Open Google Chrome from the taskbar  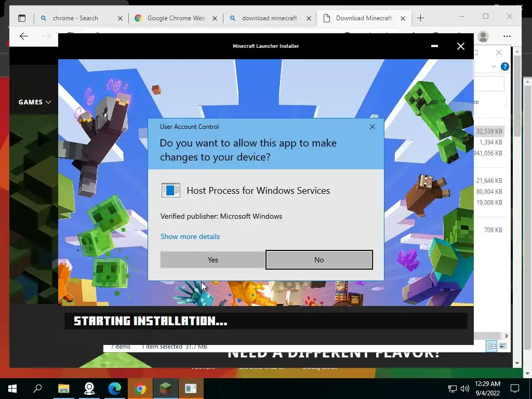[x=140, y=389]
